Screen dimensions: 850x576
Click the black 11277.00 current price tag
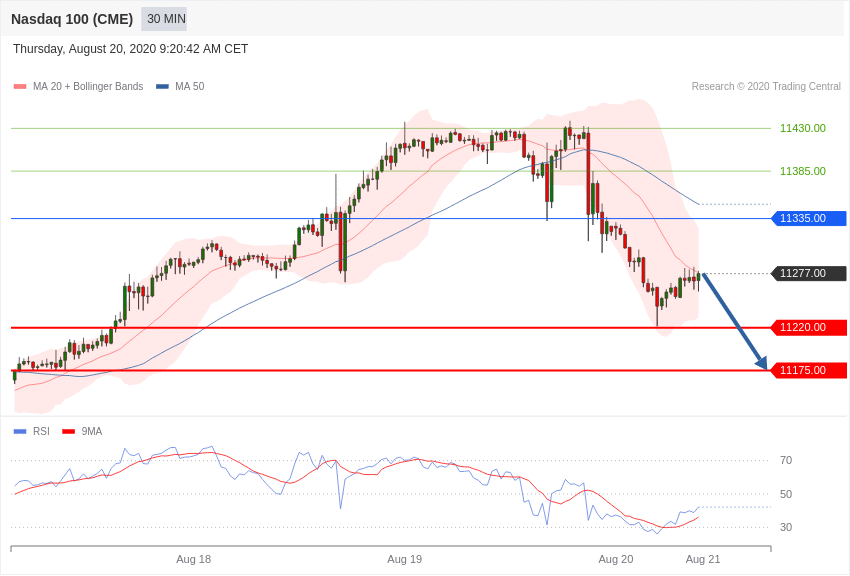pyautogui.click(x=809, y=274)
